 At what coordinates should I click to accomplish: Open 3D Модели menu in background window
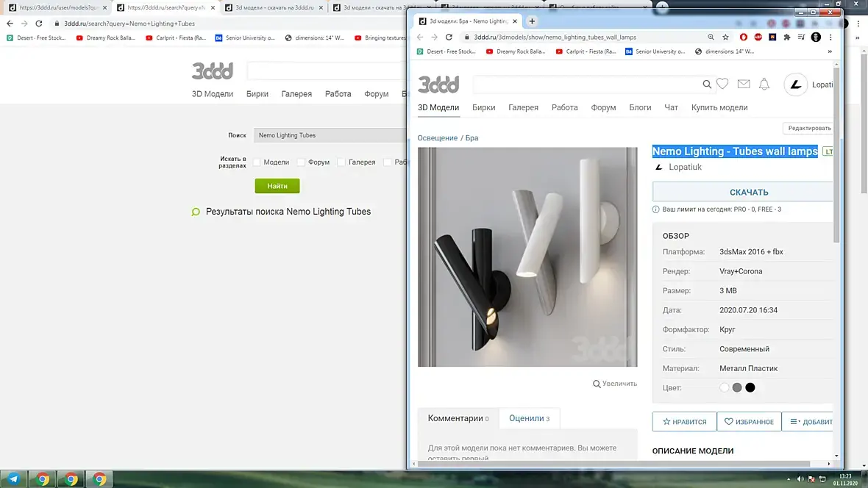click(x=213, y=94)
